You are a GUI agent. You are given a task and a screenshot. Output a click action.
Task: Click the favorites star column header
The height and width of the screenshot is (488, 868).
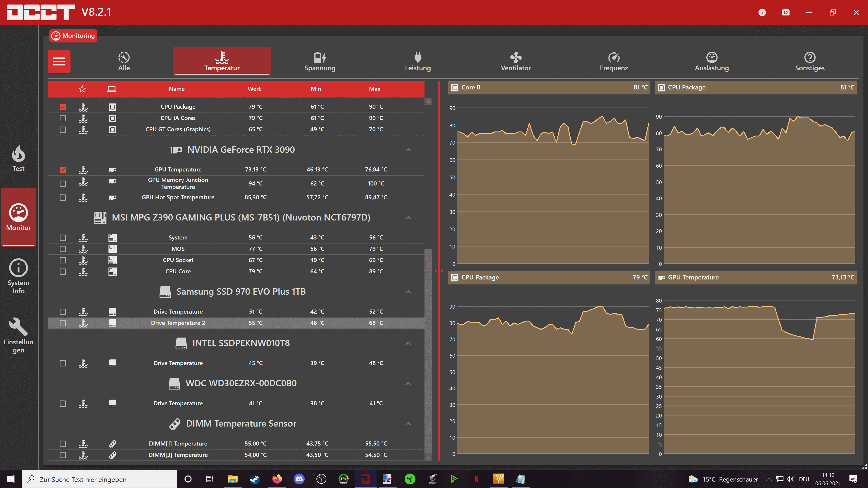(82, 89)
